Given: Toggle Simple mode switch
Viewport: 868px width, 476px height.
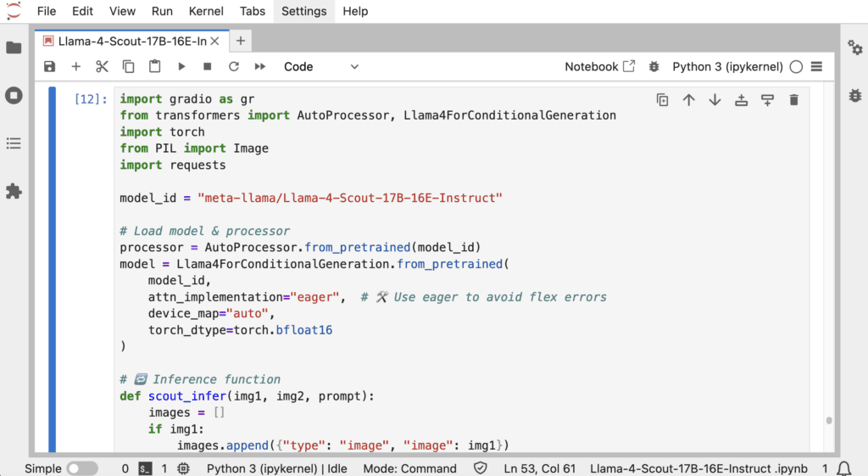Looking at the screenshot, I should (x=82, y=469).
